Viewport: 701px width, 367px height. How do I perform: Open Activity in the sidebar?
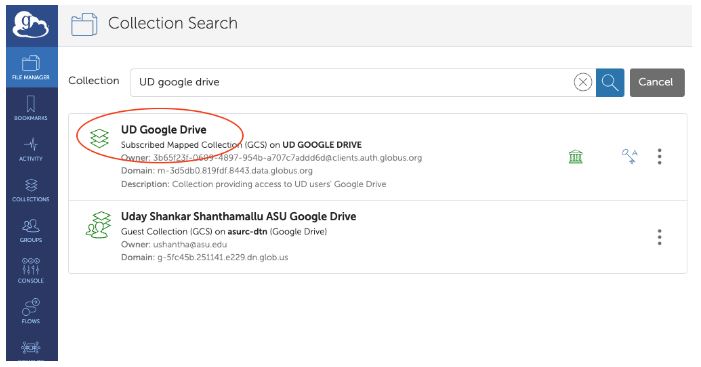coord(31,149)
